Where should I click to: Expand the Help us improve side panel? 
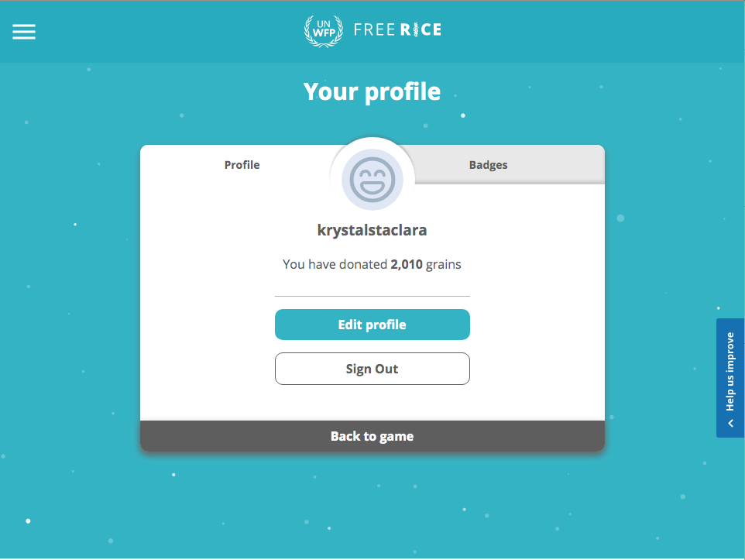[x=730, y=372]
